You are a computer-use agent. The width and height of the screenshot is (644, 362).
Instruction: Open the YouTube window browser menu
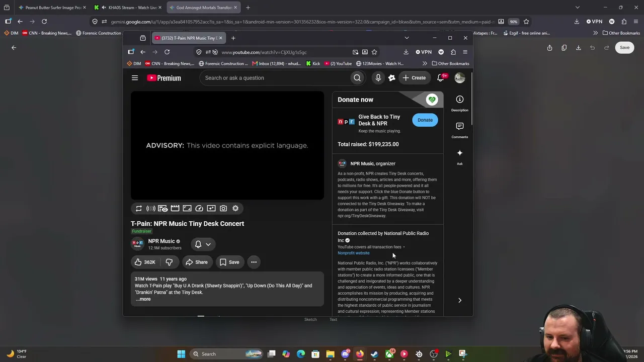click(x=465, y=52)
